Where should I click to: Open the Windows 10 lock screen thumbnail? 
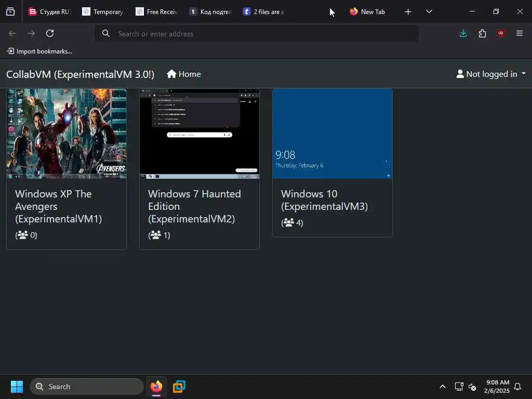pos(332,134)
